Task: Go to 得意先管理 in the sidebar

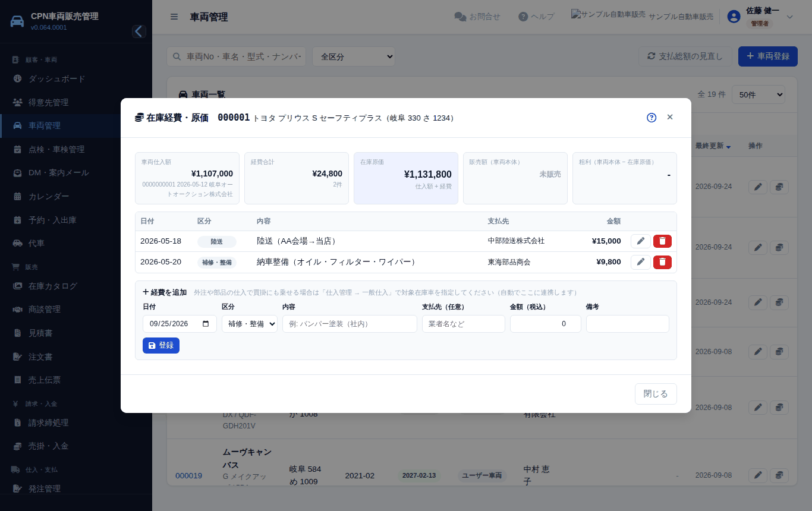Action: click(76, 102)
